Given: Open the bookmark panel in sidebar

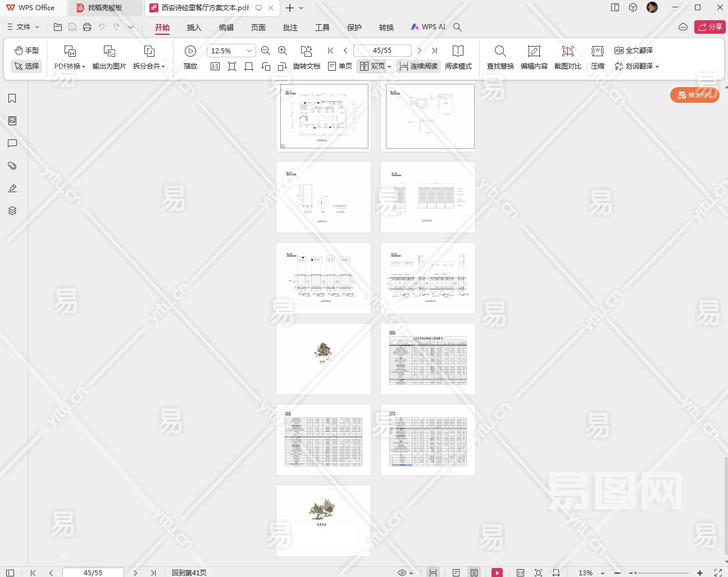Looking at the screenshot, I should tap(12, 98).
